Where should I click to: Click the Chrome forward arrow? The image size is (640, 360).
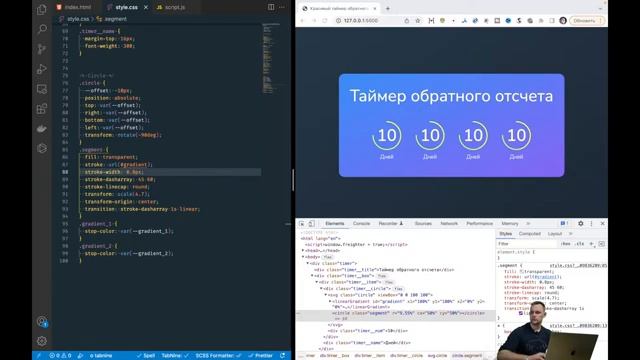coord(313,20)
